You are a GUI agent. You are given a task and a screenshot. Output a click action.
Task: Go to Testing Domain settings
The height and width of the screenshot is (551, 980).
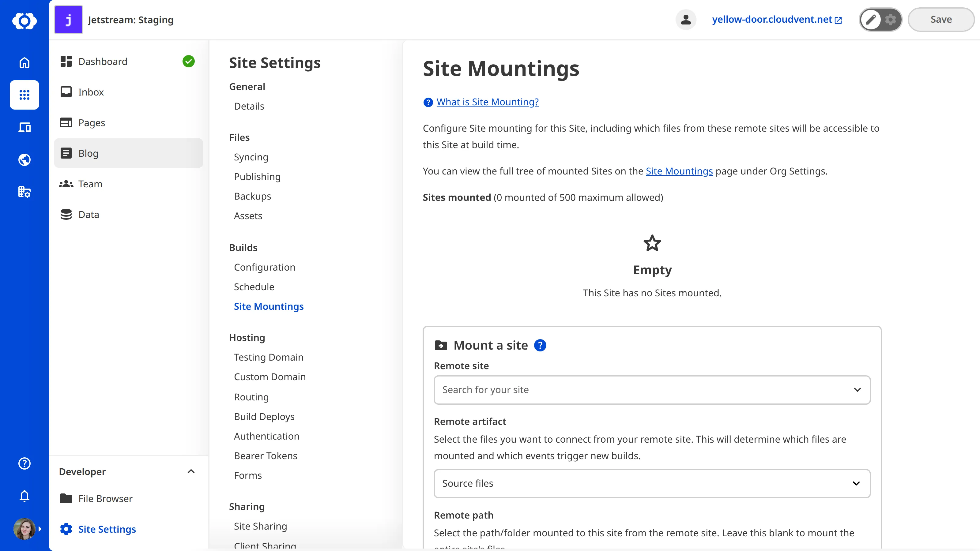269,357
